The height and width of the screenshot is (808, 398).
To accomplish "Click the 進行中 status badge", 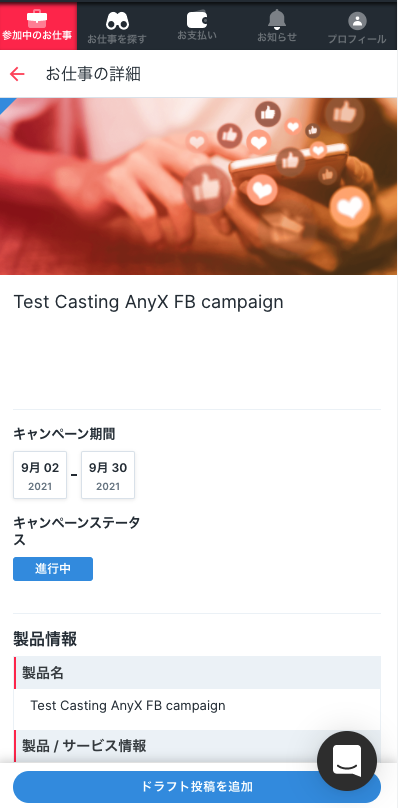I will click(53, 569).
